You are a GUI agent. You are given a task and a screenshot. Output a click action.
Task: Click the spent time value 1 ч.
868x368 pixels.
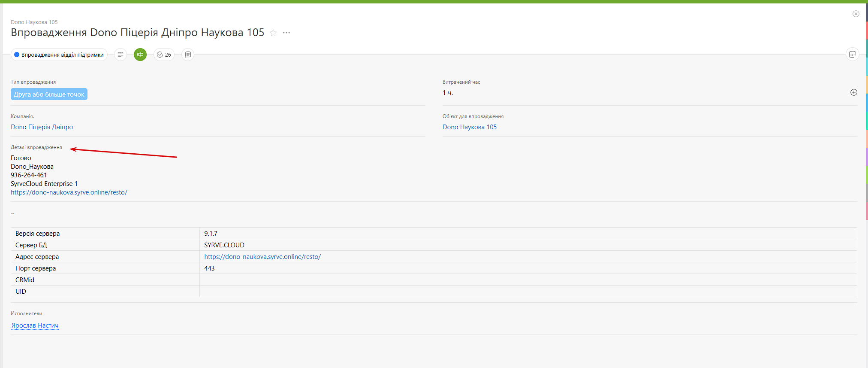click(x=448, y=93)
